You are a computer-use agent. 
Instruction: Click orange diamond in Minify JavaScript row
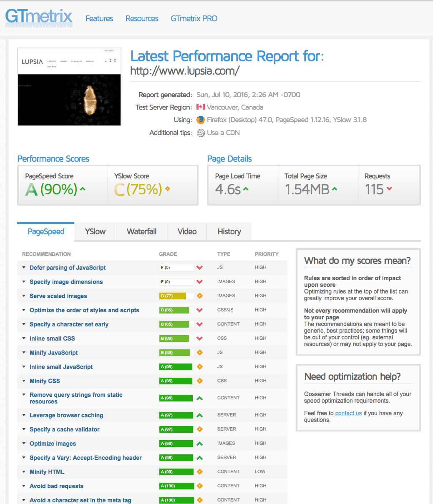pyautogui.click(x=199, y=353)
